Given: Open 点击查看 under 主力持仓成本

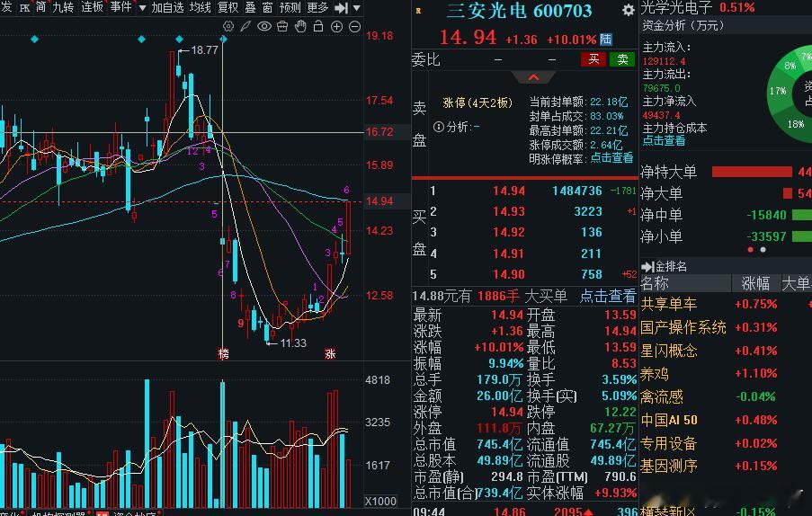Looking at the screenshot, I should 664,140.
